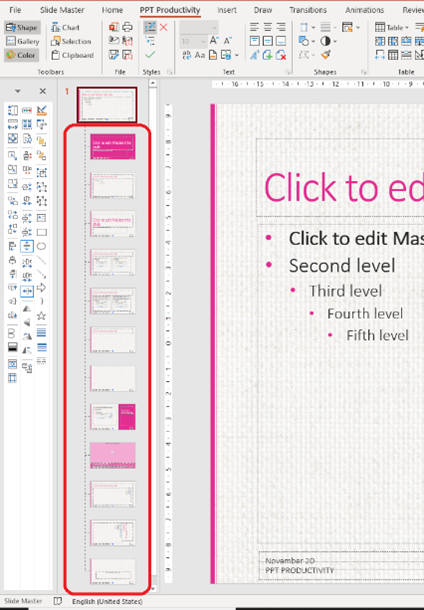Toggle the Selection toolbar button

(x=71, y=41)
